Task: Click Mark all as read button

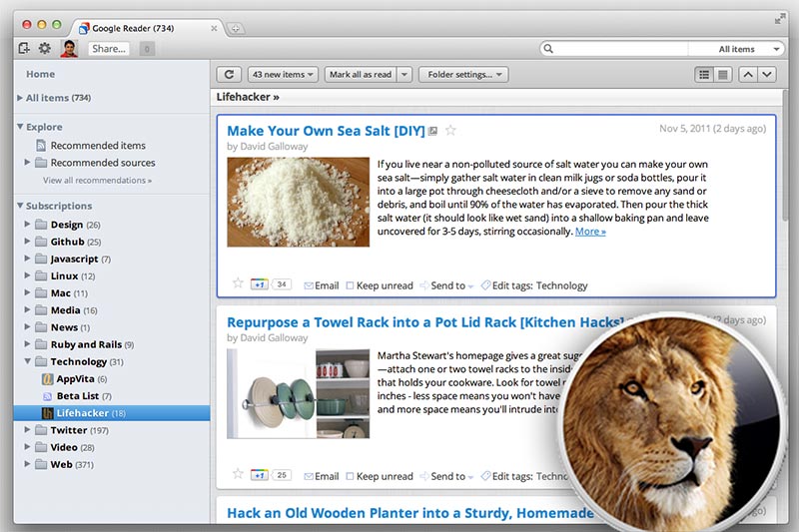Action: pyautogui.click(x=361, y=74)
